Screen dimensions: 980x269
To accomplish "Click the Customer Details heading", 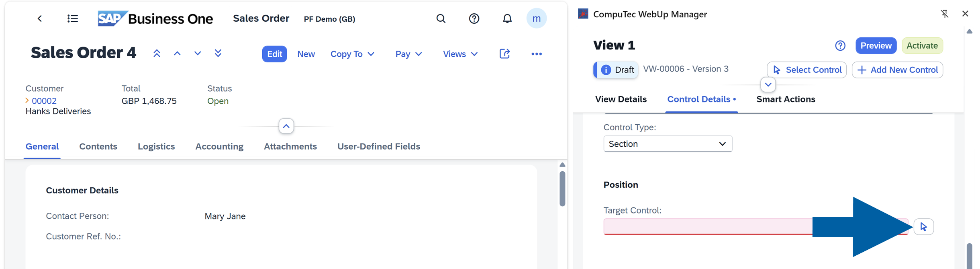I will click(x=82, y=191).
